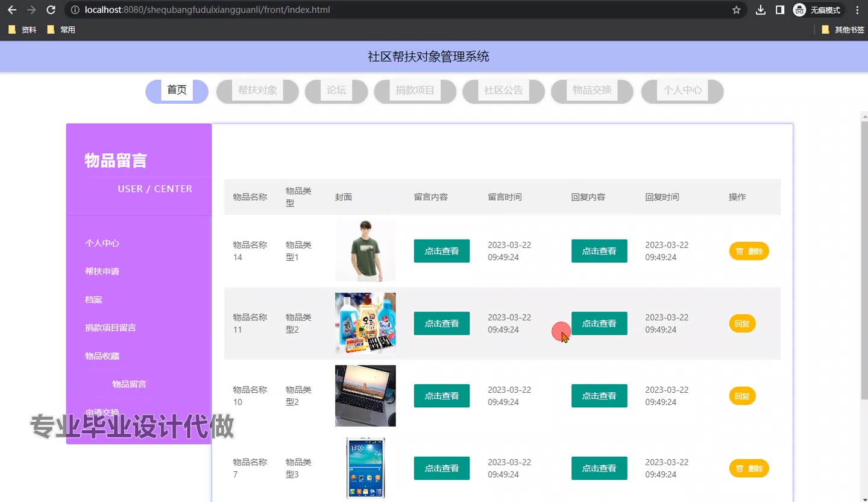
Task: Reload the page with the refresh icon
Action: [51, 10]
